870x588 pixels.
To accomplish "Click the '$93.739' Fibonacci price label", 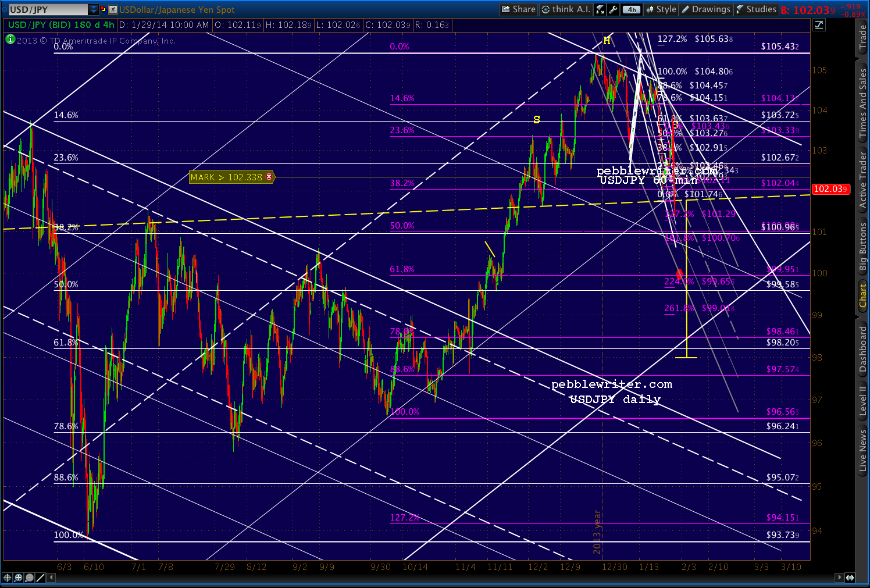I will [783, 535].
